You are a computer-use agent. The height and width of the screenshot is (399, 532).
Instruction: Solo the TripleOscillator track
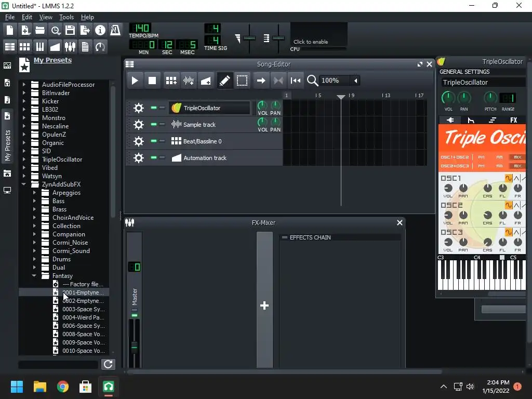[162, 108]
